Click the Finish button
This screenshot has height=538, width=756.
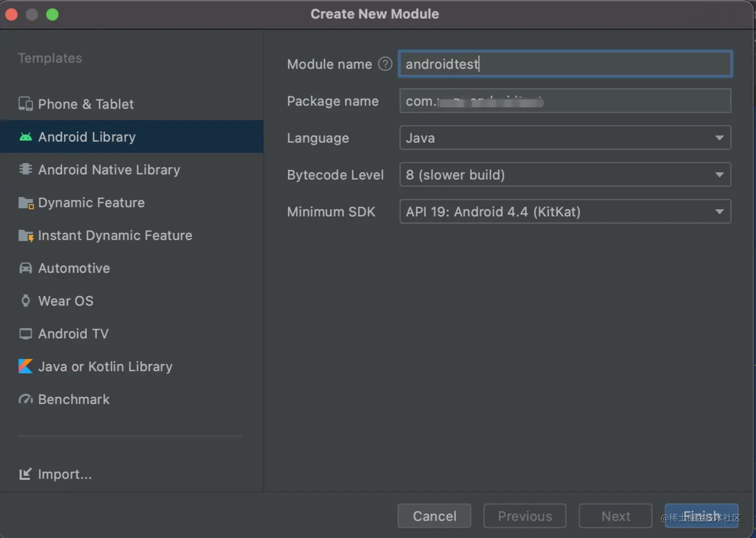pos(701,516)
